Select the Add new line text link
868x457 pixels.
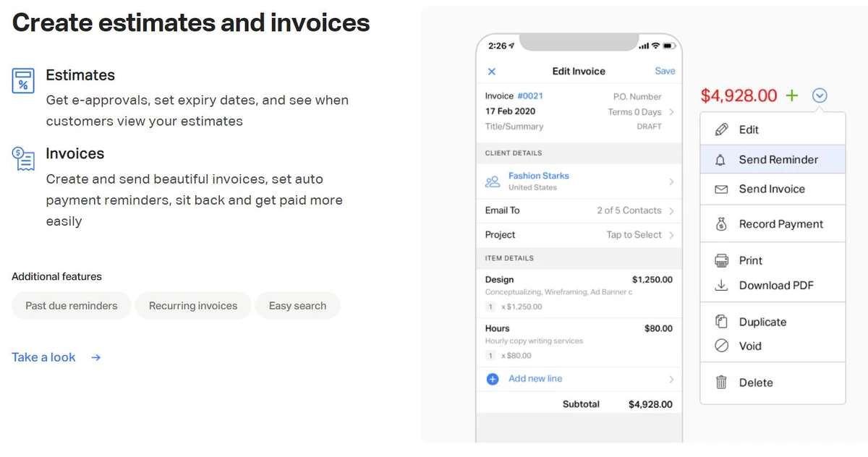535,378
